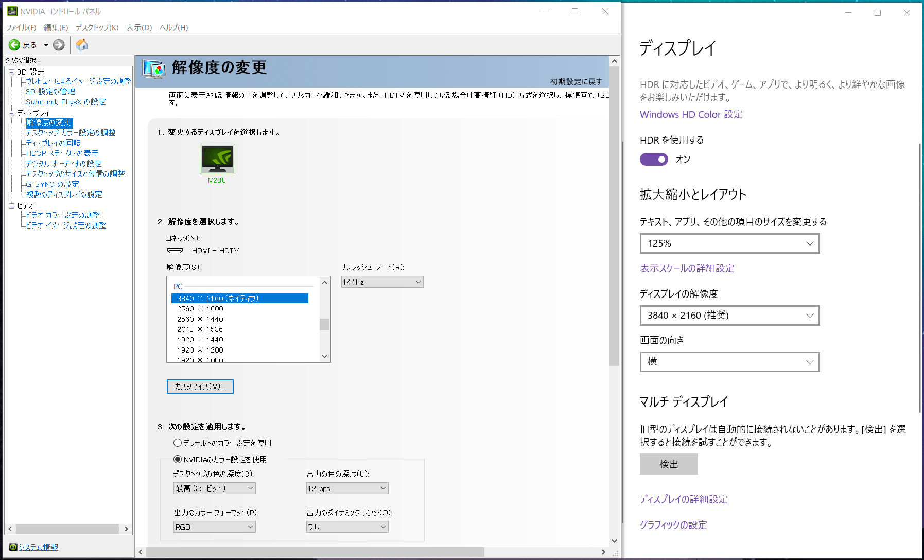Click the NVIDIA Control Panel title icon
This screenshot has width=924, height=560.
click(x=12, y=11)
